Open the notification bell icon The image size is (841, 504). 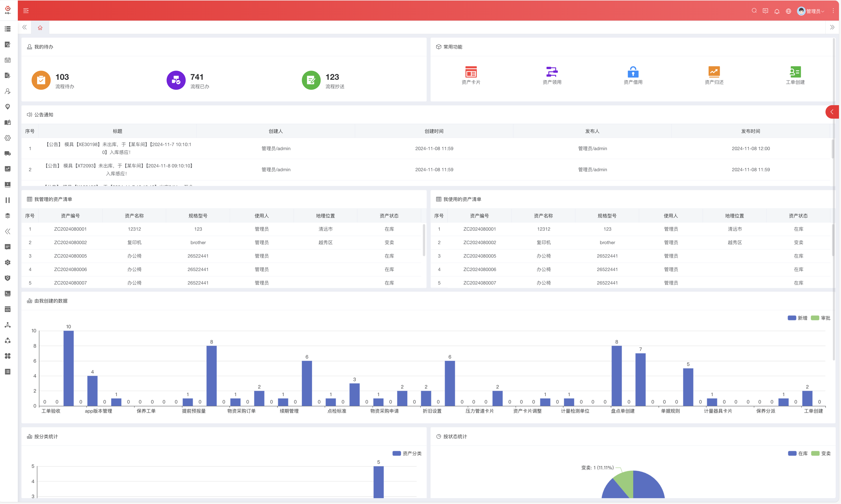tap(777, 11)
